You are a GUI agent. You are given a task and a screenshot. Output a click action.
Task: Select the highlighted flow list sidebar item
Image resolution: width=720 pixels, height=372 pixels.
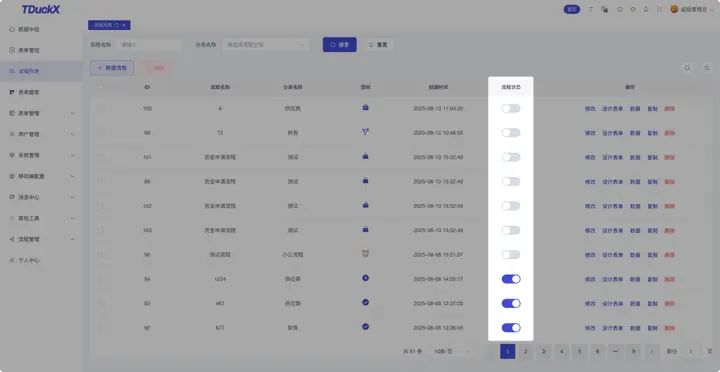pyautogui.click(x=41, y=71)
